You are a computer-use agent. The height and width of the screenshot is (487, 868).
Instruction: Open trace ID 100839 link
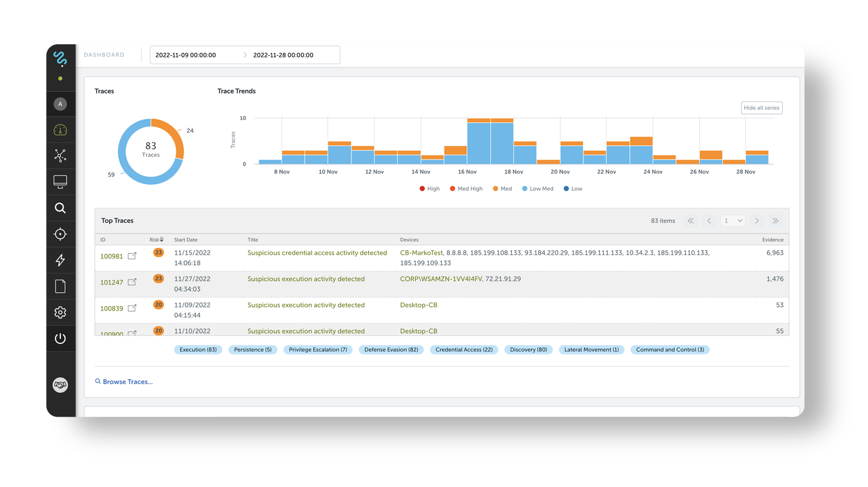click(111, 309)
